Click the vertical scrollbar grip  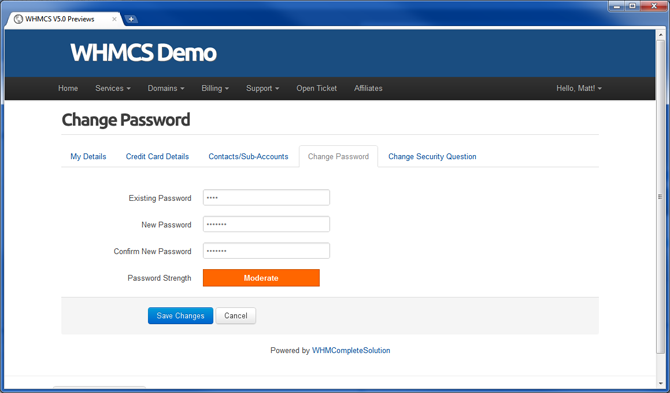click(x=660, y=196)
